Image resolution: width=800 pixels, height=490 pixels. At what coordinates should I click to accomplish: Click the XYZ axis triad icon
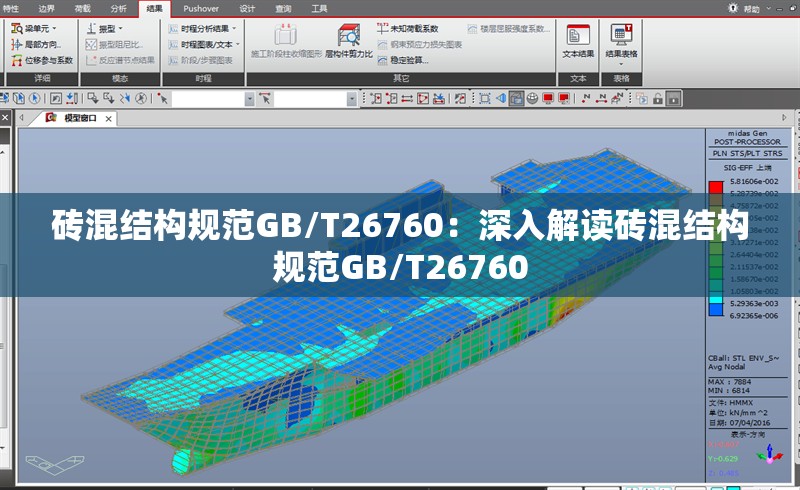(x=769, y=455)
